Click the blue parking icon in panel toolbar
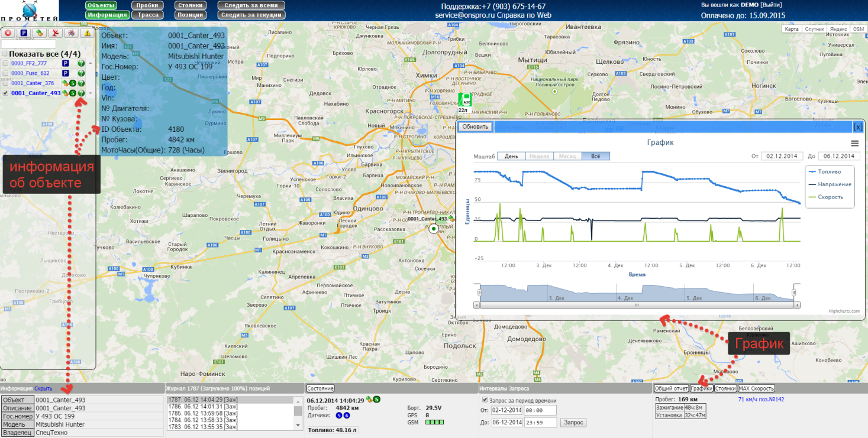Image resolution: width=868 pixels, height=438 pixels. [x=24, y=33]
